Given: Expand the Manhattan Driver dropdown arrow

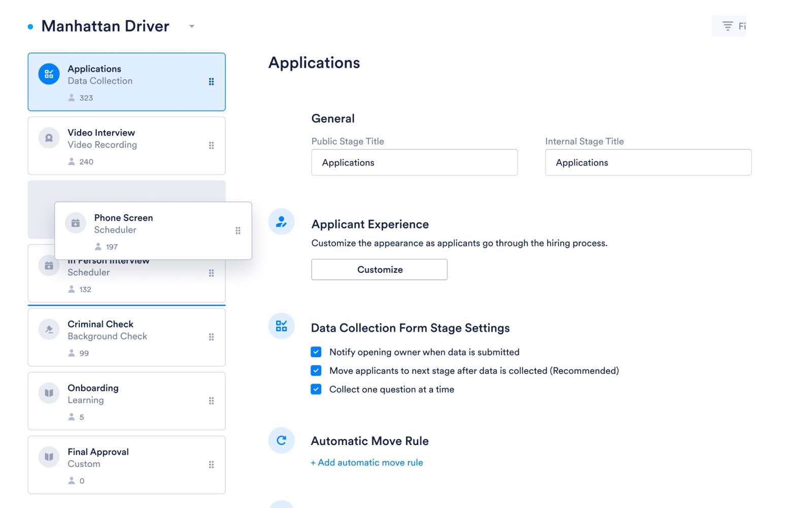Looking at the screenshot, I should tap(192, 26).
